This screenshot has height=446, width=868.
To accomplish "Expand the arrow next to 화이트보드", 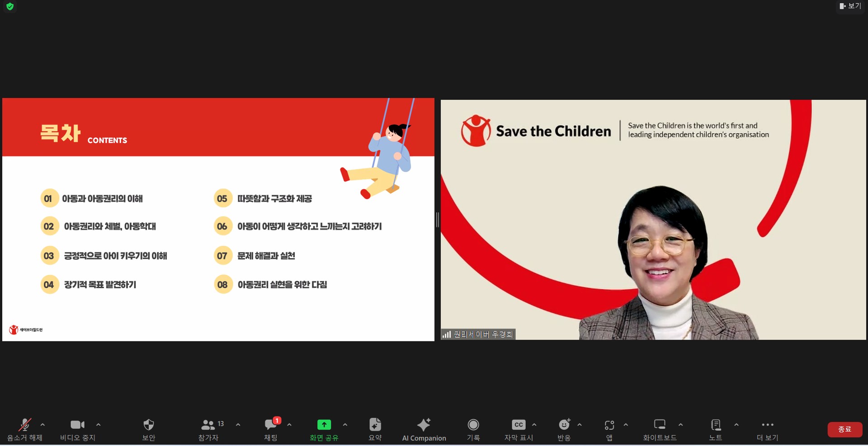I will [x=680, y=425].
